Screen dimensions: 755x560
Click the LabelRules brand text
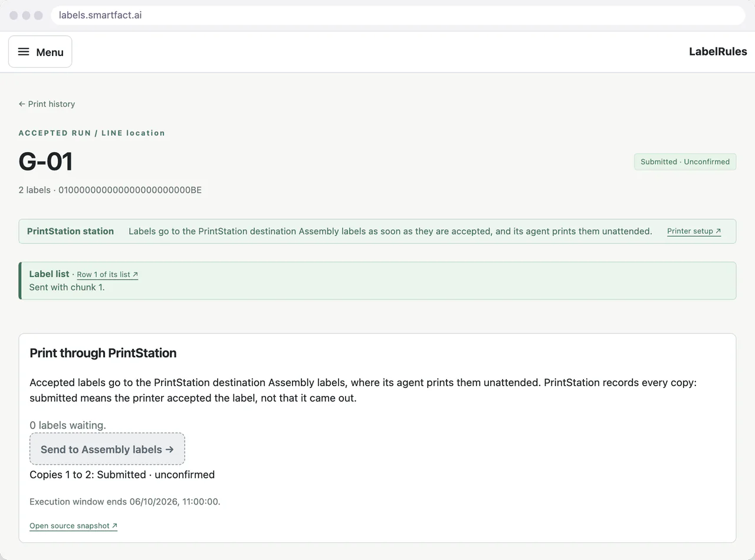click(x=718, y=52)
